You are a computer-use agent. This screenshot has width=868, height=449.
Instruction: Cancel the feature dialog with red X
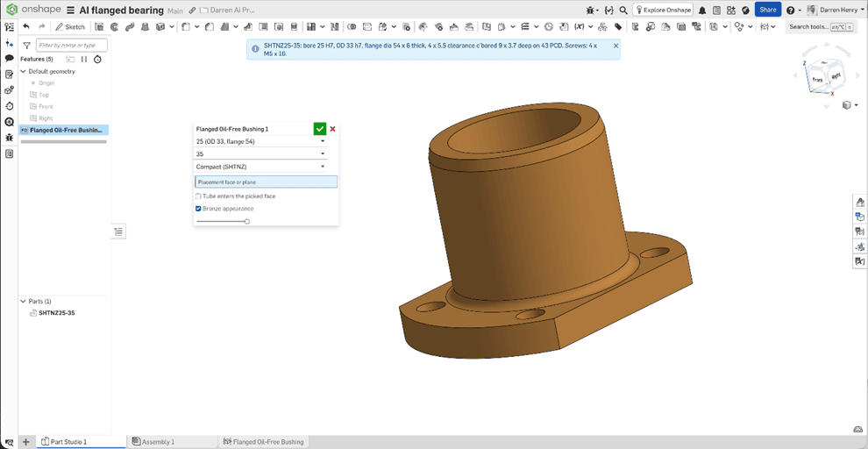(332, 129)
